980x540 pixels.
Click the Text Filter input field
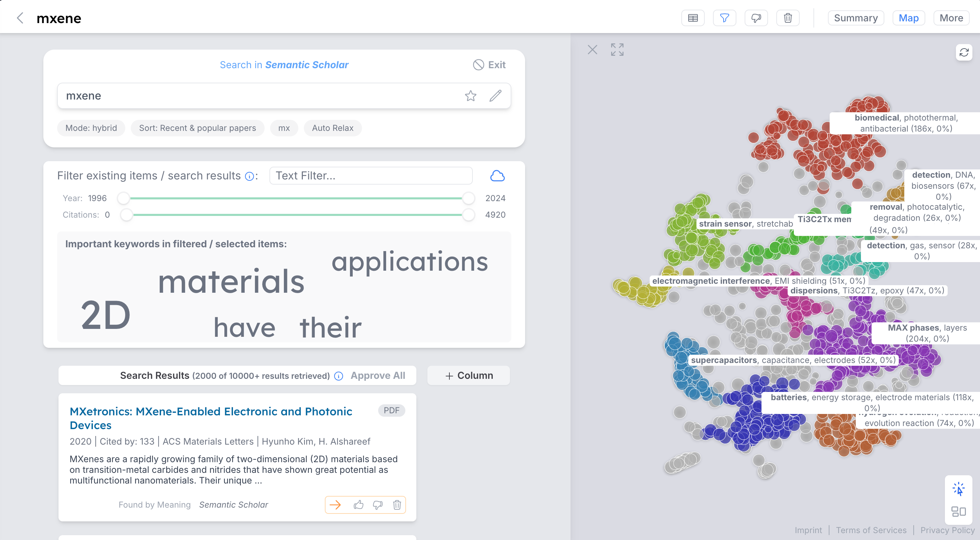pos(371,176)
